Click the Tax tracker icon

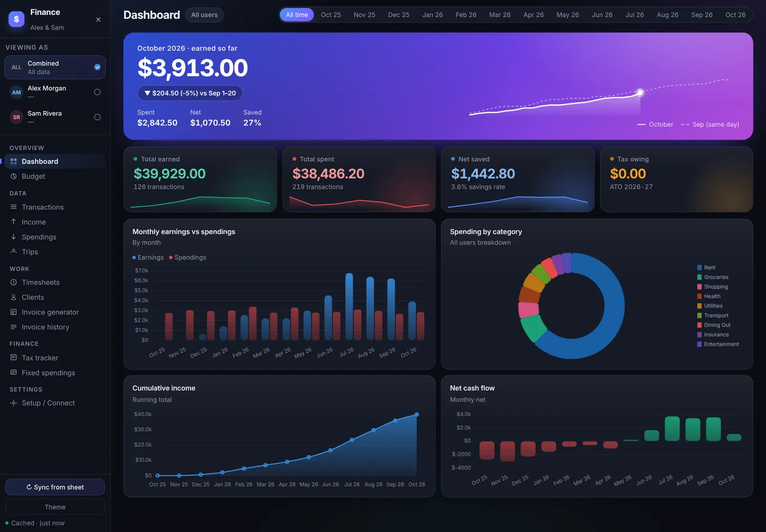tap(13, 358)
